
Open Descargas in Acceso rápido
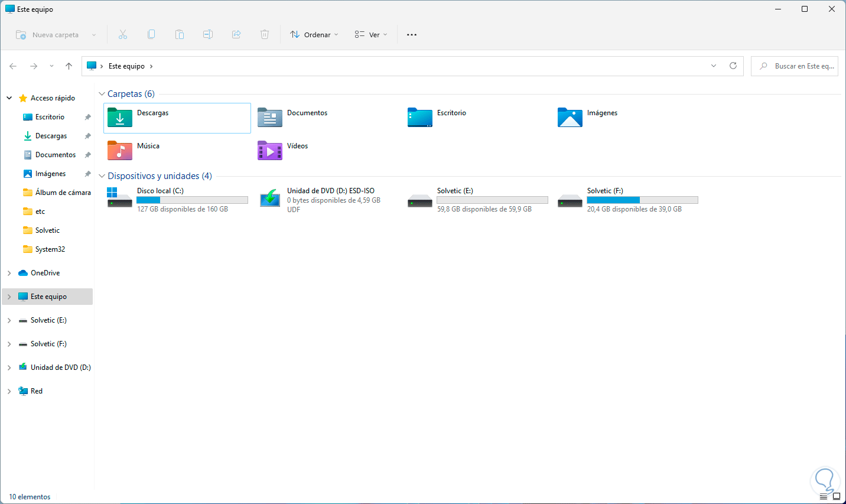[x=51, y=136]
